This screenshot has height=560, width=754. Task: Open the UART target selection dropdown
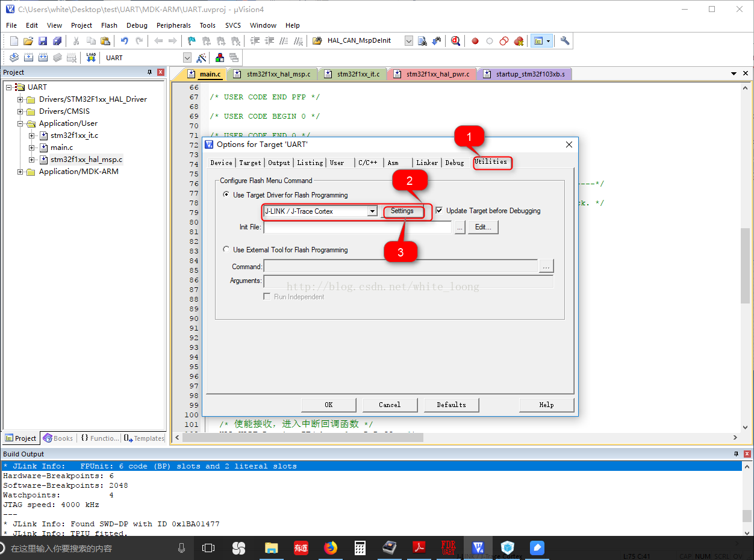tap(187, 58)
